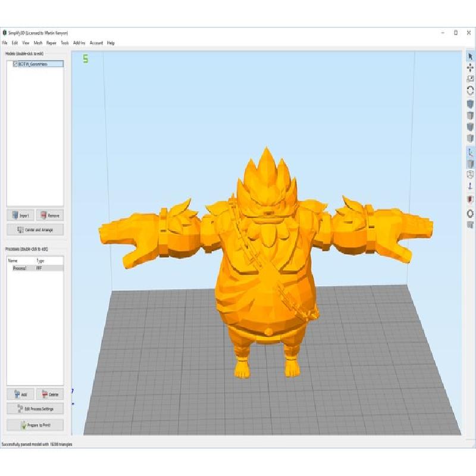Click the Add process button
This screenshot has width=476, height=476.
(x=20, y=394)
